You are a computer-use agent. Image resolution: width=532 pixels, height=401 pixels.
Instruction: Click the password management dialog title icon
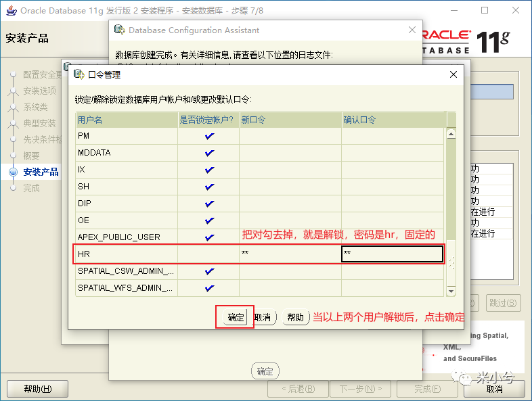[79, 74]
